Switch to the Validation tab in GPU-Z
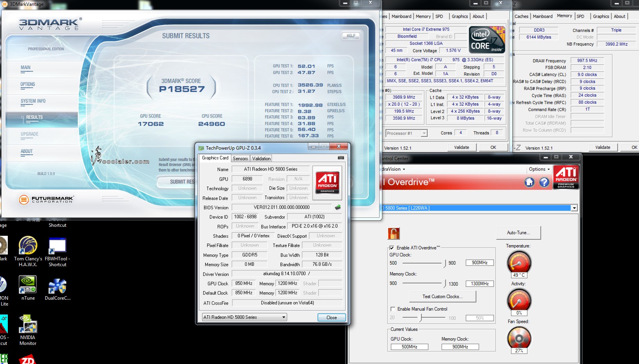Viewport: 639px width, 364px height. point(261,159)
